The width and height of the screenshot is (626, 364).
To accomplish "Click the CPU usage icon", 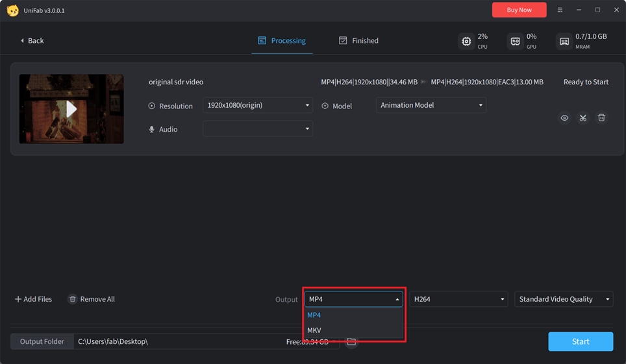I will (x=466, y=41).
